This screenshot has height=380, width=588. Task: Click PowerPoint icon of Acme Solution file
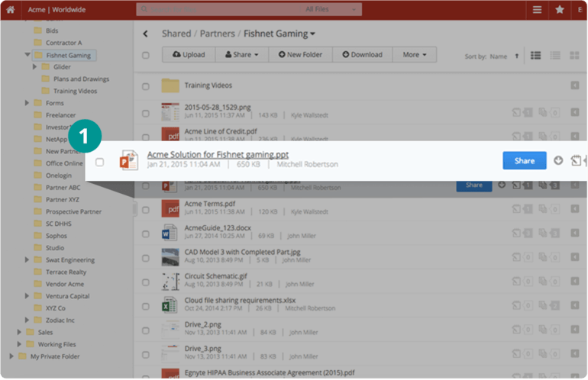tap(128, 160)
